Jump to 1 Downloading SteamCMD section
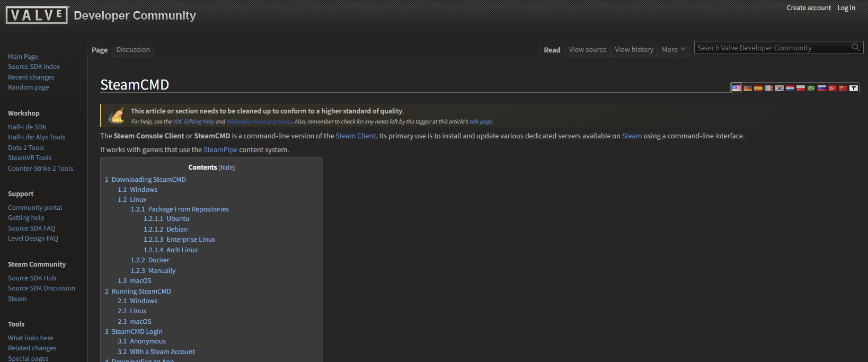The height and width of the screenshot is (362, 868). pyautogui.click(x=145, y=180)
